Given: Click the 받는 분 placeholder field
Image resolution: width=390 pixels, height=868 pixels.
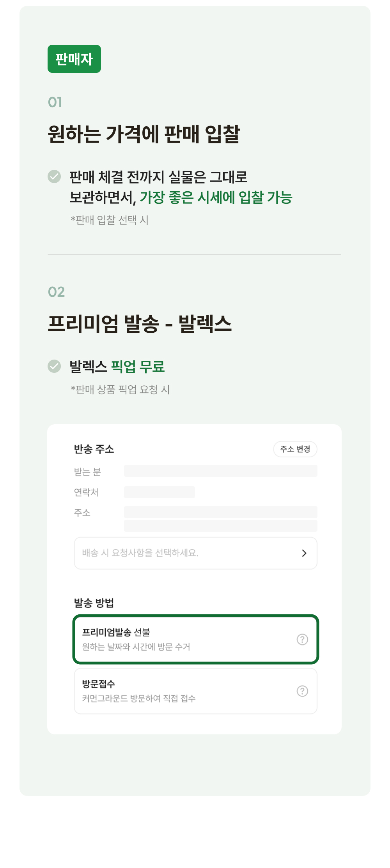Looking at the screenshot, I should click(x=220, y=471).
